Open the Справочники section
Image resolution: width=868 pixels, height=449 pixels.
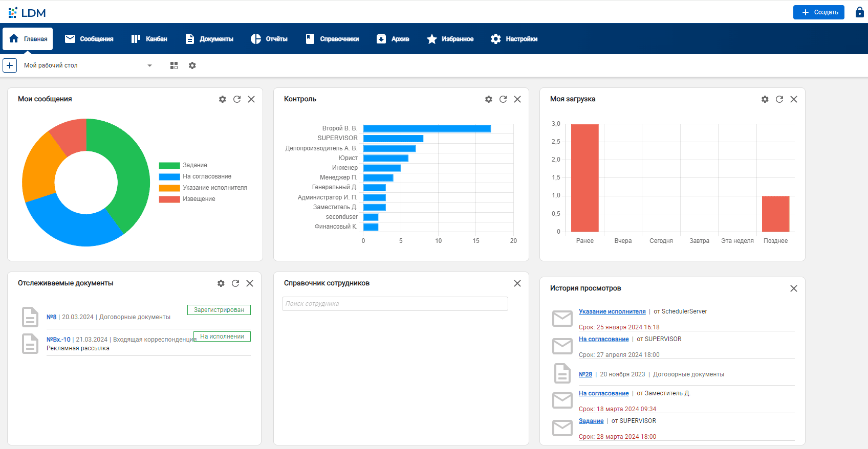(x=332, y=39)
